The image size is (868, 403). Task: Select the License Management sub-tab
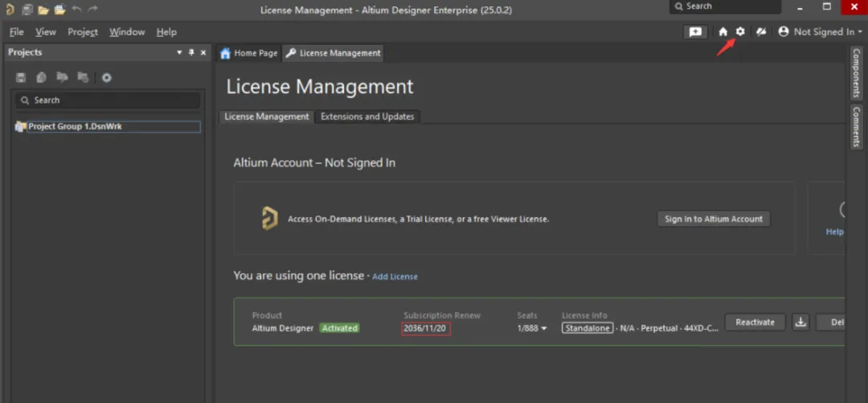tap(267, 117)
